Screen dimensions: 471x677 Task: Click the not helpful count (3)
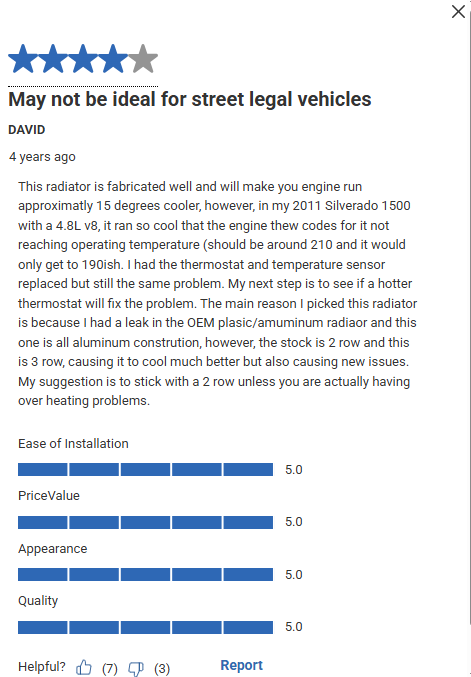tap(162, 668)
